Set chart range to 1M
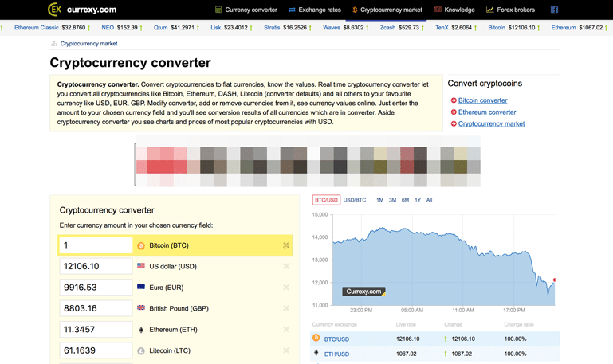Screen dimensions: 613x364 pyautogui.click(x=379, y=200)
